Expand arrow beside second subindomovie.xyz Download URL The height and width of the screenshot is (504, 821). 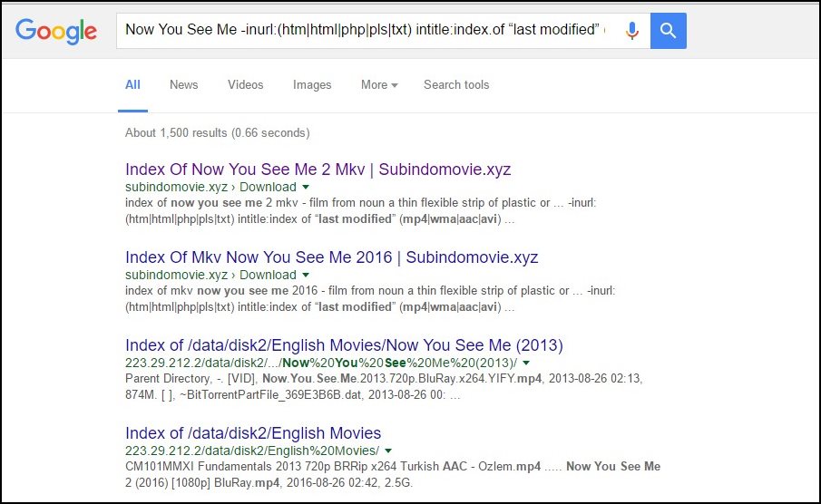tap(306, 276)
